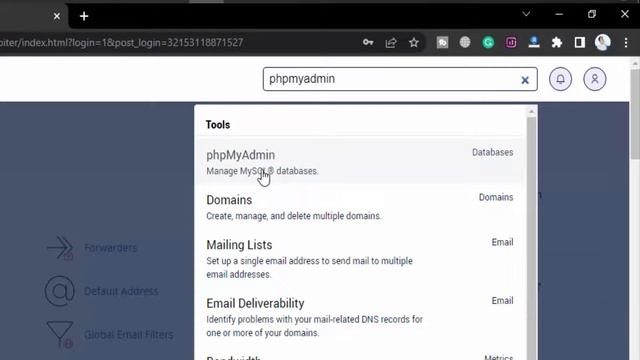This screenshot has width=640, height=360.
Task: Open the Global Email Filters link
Action: coord(129,335)
